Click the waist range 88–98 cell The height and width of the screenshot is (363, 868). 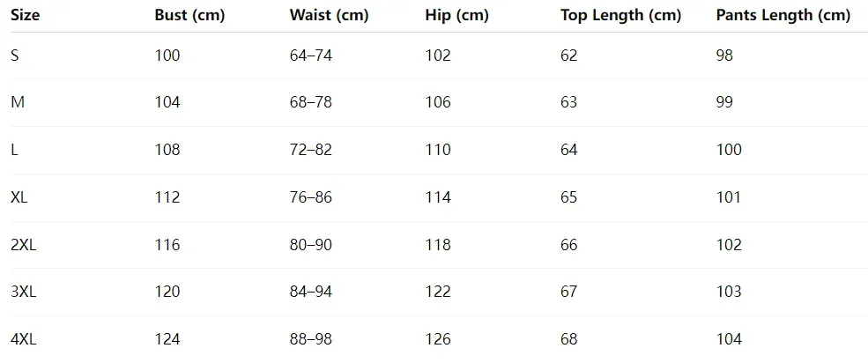(310, 339)
